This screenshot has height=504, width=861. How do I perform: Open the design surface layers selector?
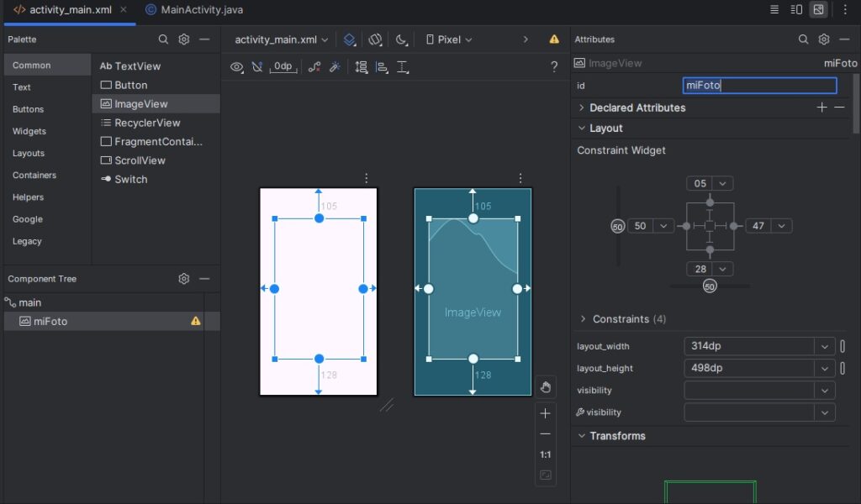(349, 39)
